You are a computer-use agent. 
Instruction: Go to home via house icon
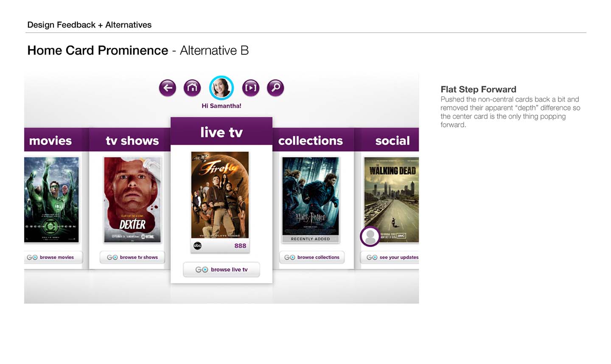tap(192, 88)
